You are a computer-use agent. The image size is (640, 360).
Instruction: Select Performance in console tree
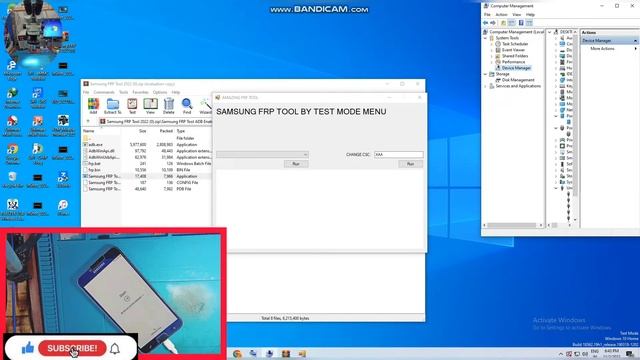[513, 62]
